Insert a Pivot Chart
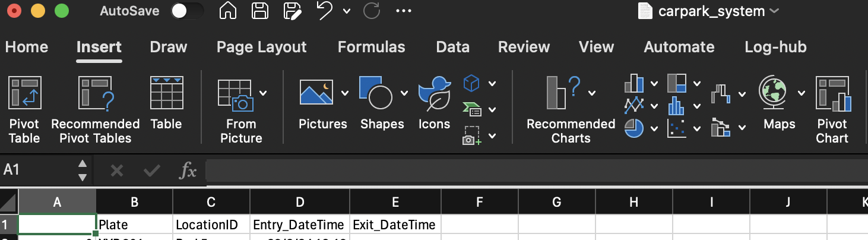This screenshot has height=240, width=868. 832,110
